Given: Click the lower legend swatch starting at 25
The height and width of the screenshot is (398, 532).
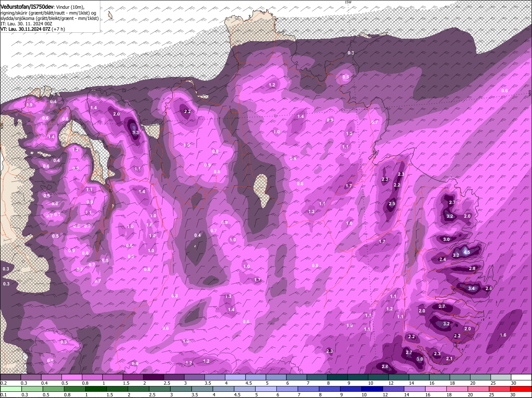Looking at the screenshot, I should [500, 389].
